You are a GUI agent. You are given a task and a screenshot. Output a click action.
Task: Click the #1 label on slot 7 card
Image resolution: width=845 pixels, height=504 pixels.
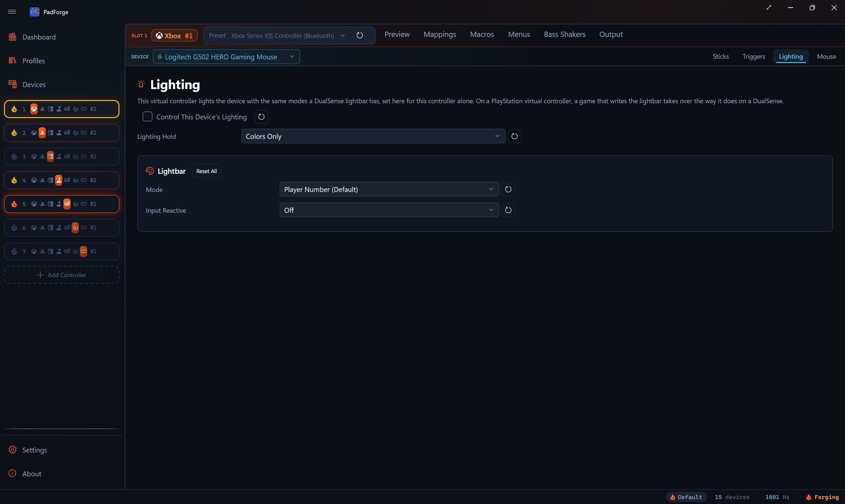coord(93,252)
